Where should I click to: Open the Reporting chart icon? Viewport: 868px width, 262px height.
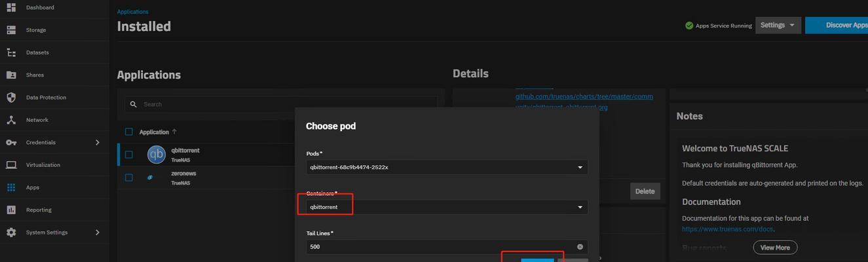tap(11, 210)
